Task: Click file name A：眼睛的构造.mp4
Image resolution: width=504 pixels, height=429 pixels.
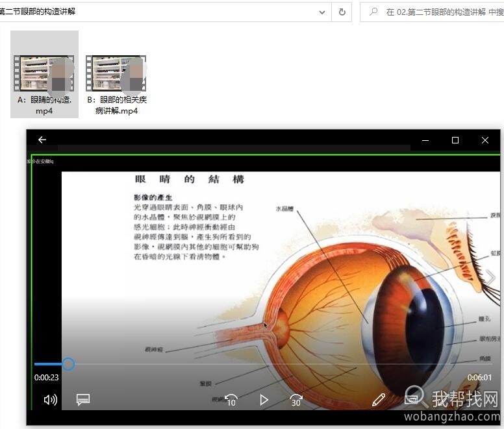Action: (x=44, y=105)
